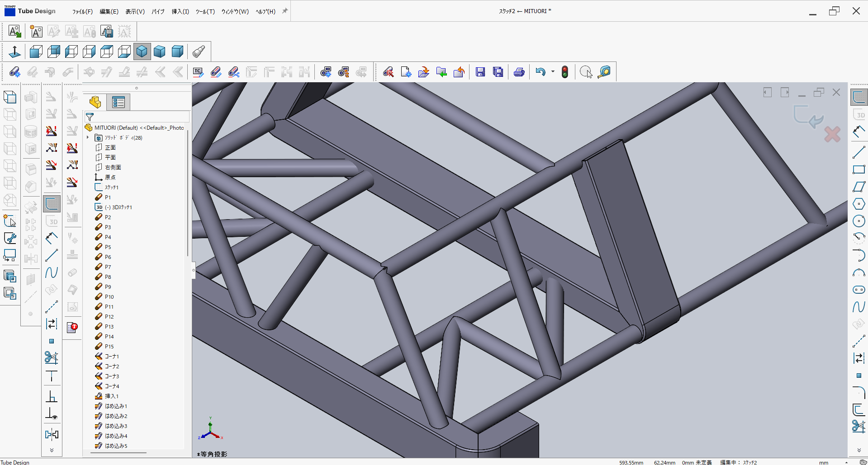The height and width of the screenshot is (465, 868).
Task: Click the red X cancel sketch icon
Action: point(832,134)
